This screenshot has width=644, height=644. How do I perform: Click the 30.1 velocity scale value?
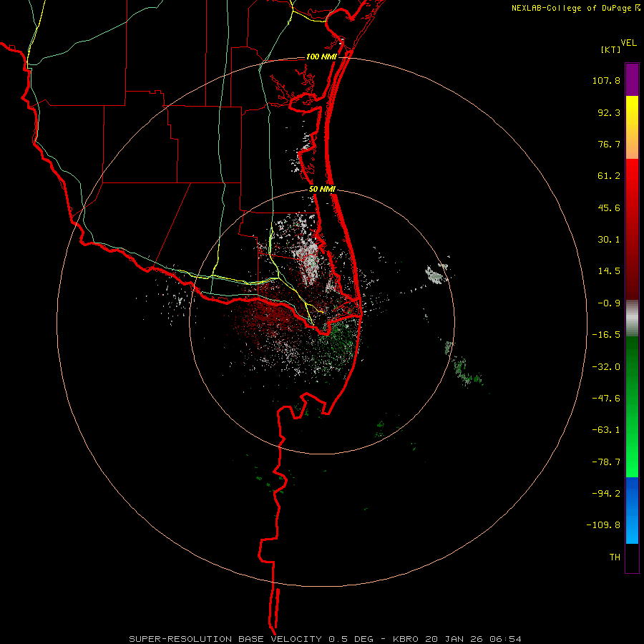[x=609, y=240]
